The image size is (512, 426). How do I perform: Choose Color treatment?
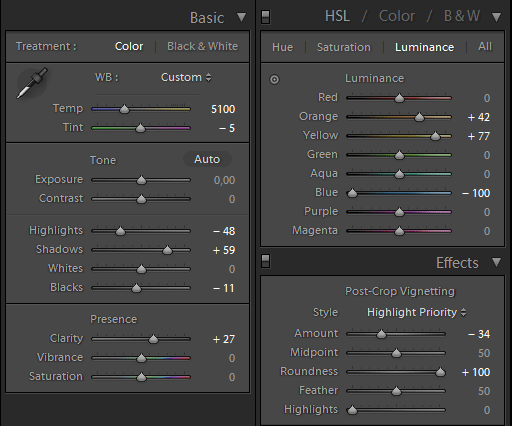pos(129,46)
